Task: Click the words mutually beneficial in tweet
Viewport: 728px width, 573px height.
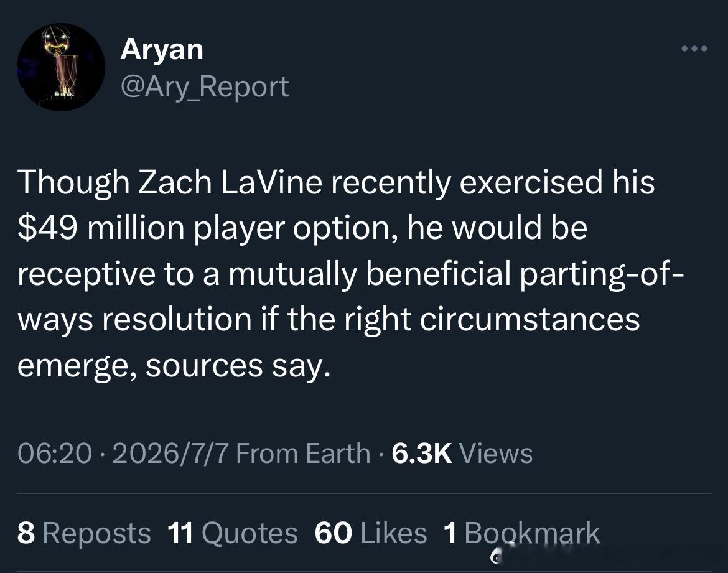Action: click(370, 274)
